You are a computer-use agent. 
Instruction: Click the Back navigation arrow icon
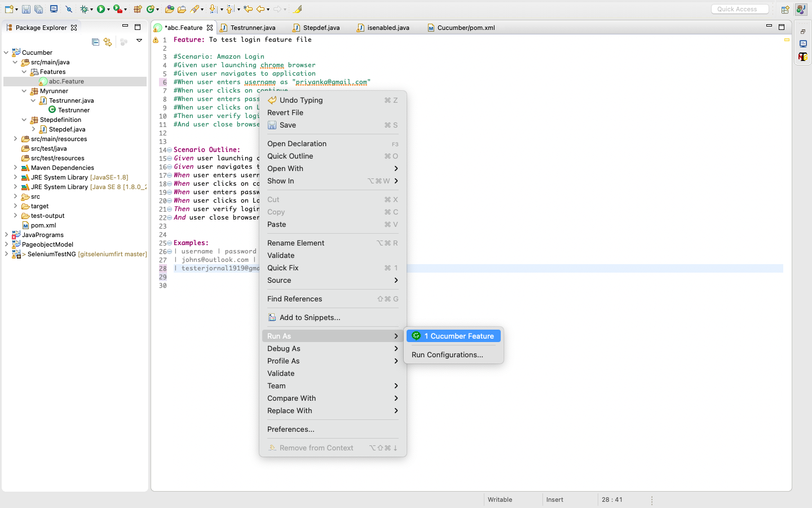coord(260,9)
